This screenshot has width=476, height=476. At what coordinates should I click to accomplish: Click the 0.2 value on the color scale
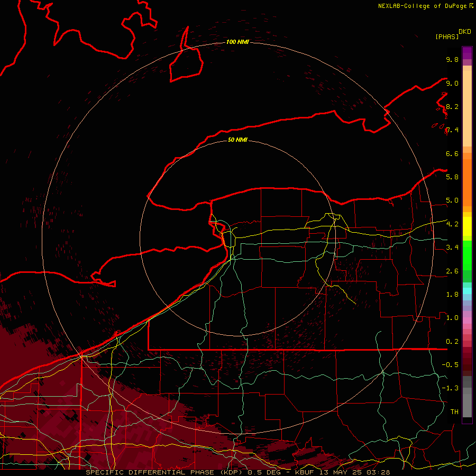[452, 342]
